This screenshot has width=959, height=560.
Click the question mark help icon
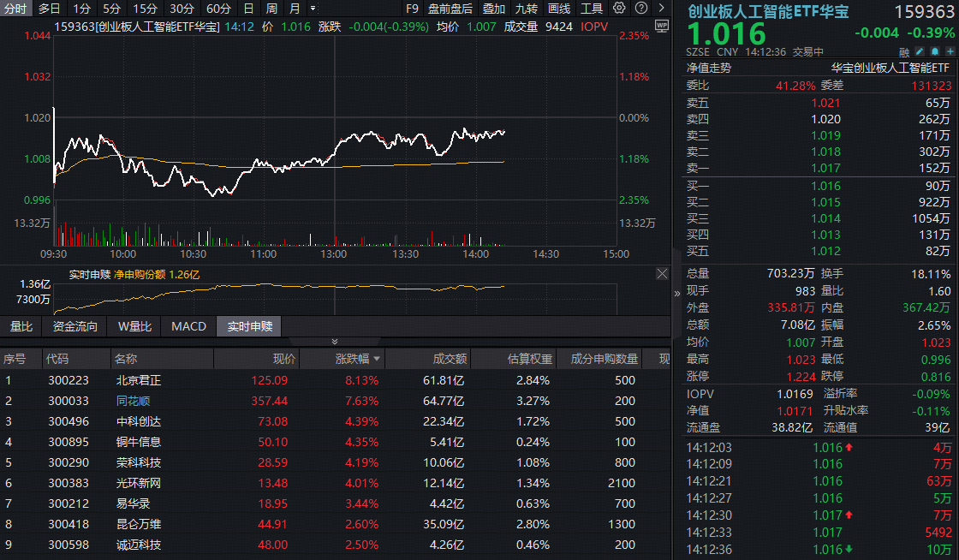pos(640,9)
